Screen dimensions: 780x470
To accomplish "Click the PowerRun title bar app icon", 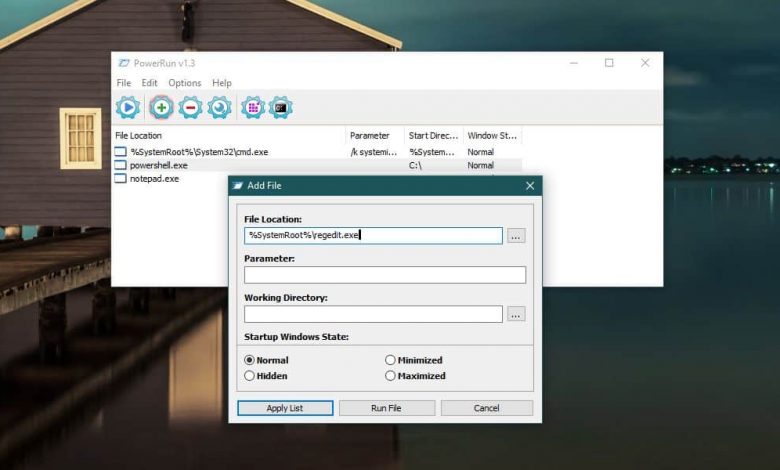I will [x=123, y=63].
